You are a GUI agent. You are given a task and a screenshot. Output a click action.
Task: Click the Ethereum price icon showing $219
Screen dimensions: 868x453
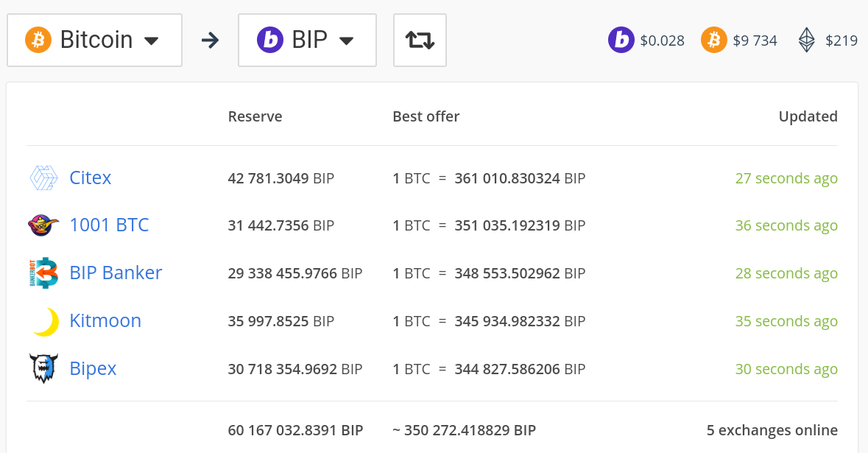(x=807, y=41)
